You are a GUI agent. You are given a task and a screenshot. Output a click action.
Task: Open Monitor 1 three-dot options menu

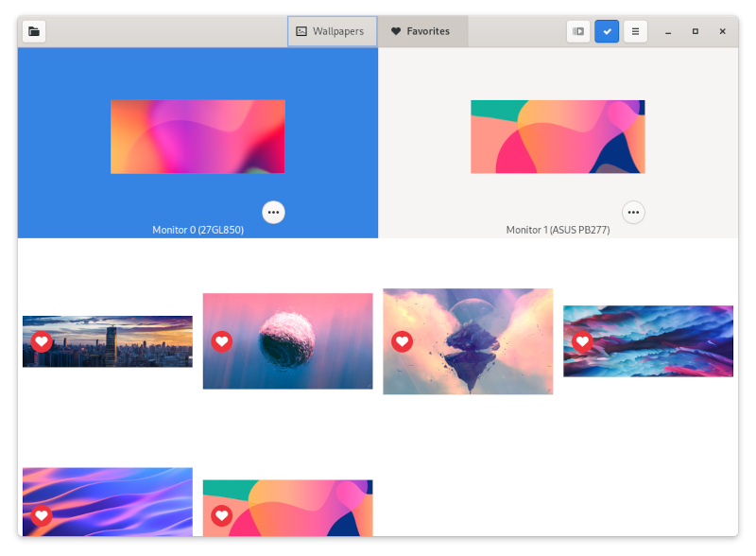point(633,213)
